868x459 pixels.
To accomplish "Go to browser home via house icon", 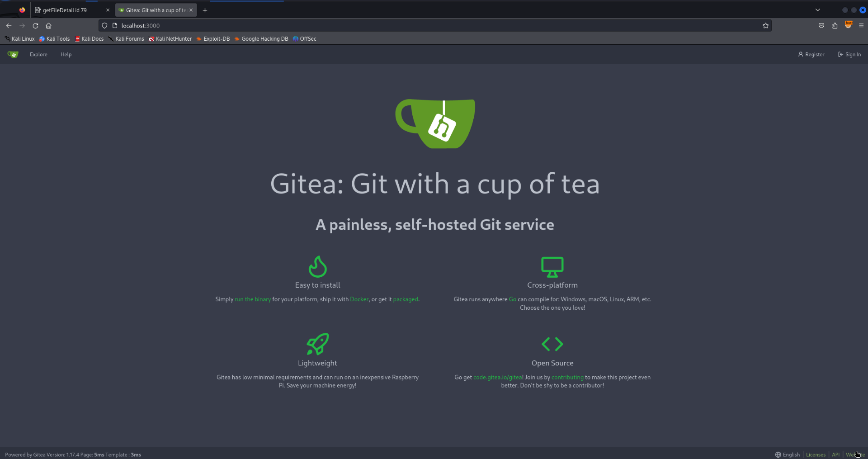I will pyautogui.click(x=49, y=26).
